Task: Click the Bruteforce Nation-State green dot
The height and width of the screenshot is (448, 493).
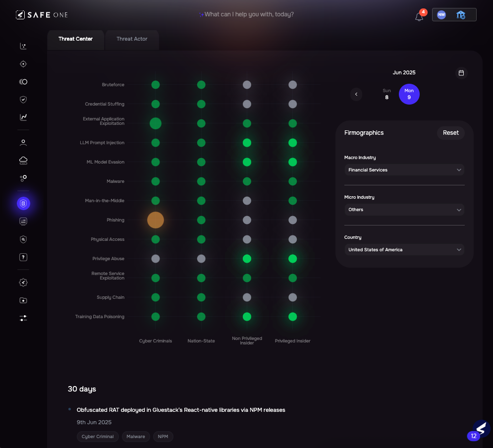Action: point(201,85)
